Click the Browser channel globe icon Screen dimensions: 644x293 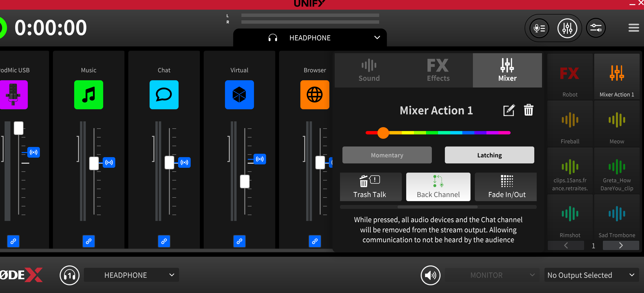315,95
